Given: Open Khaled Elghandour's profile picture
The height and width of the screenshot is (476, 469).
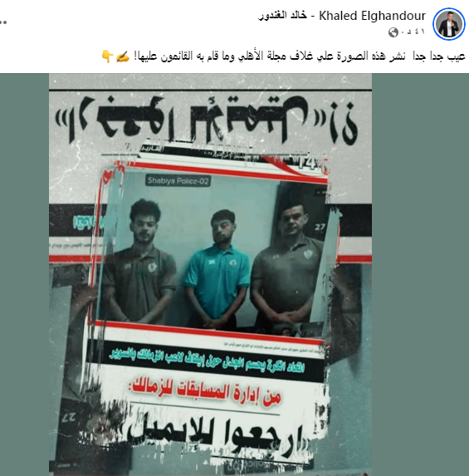Looking at the screenshot, I should coord(449,24).
